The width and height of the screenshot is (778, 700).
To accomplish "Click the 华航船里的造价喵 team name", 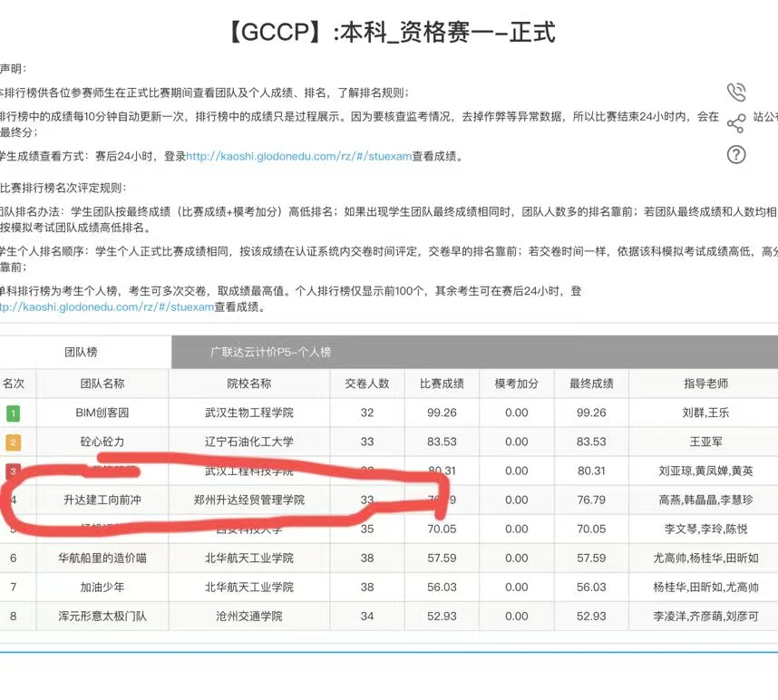I will [102, 558].
